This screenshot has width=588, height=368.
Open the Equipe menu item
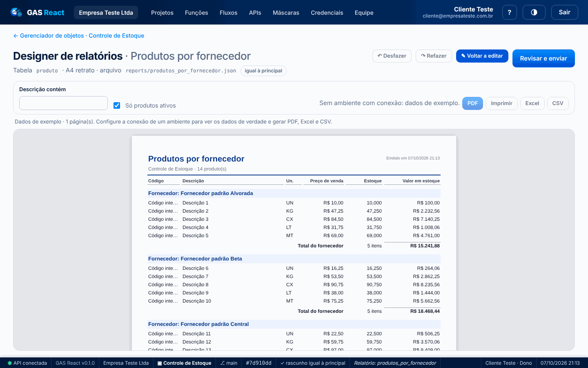(364, 13)
